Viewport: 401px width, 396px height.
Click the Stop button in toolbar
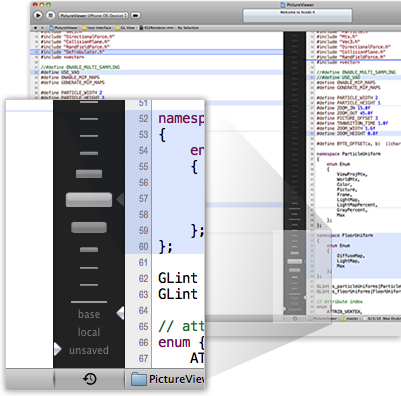pos(50,15)
